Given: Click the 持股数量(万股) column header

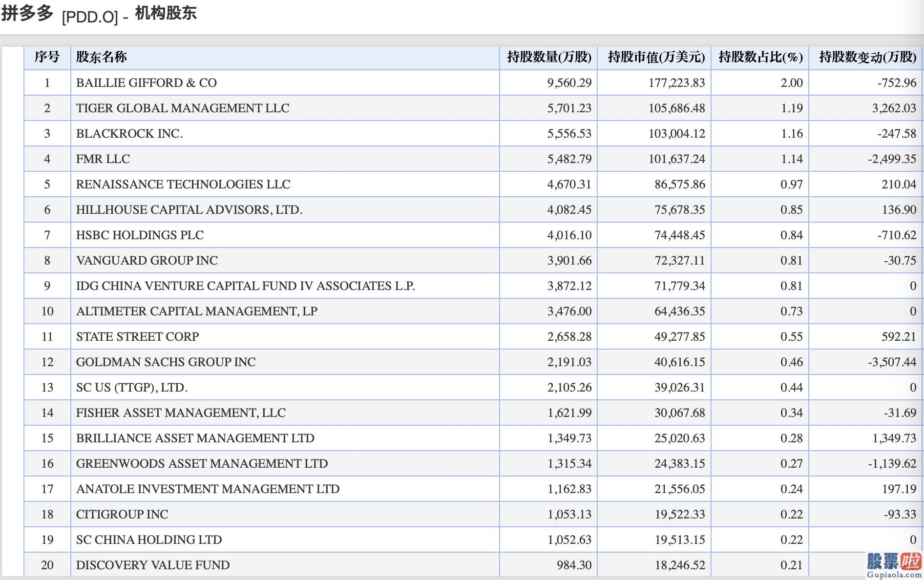Looking at the screenshot, I should [549, 58].
